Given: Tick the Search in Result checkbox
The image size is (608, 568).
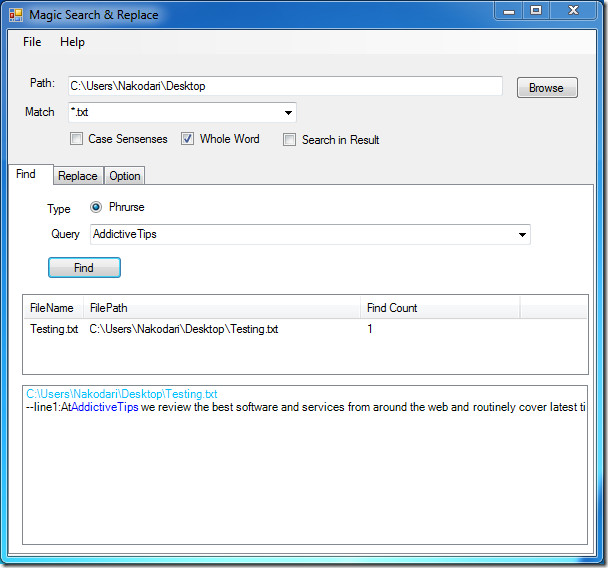Looking at the screenshot, I should 289,140.
